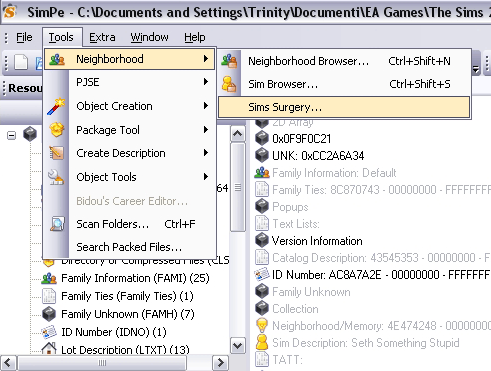This screenshot has width=491, height=371.
Task: Expand Object Creation submenu arrow
Action: click(206, 106)
